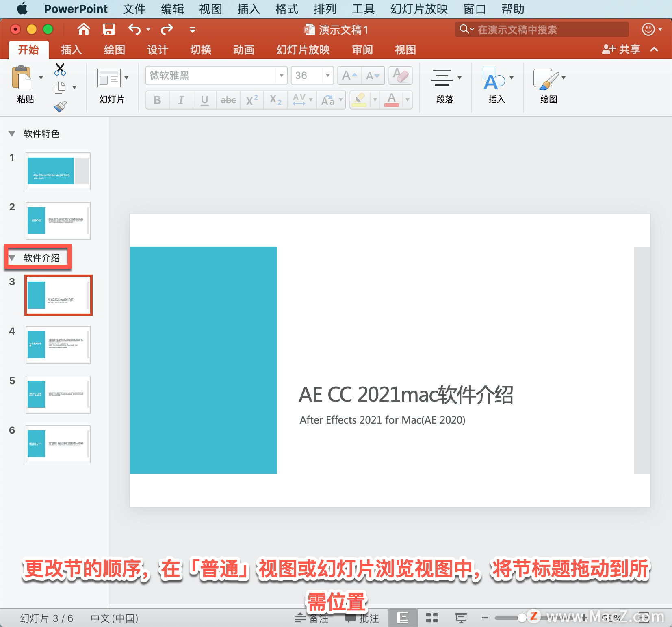
Task: Save the presentation with floppy icon
Action: (109, 29)
